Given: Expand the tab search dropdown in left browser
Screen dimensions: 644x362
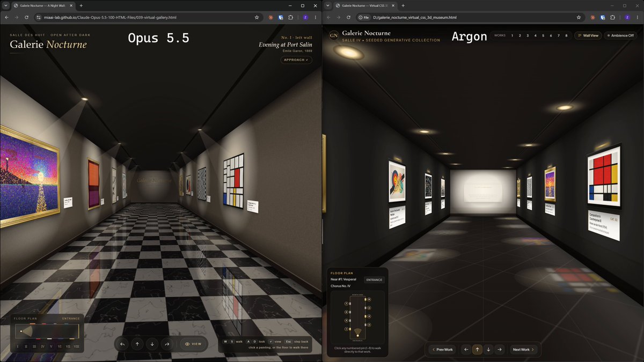Looking at the screenshot, I should pos(5,5).
